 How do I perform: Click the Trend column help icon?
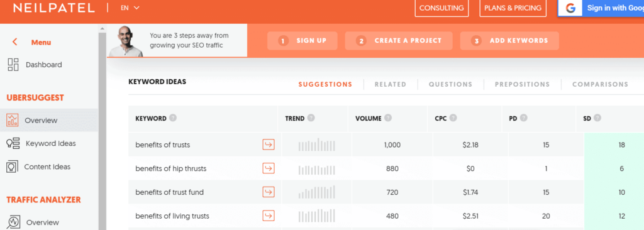point(311,118)
